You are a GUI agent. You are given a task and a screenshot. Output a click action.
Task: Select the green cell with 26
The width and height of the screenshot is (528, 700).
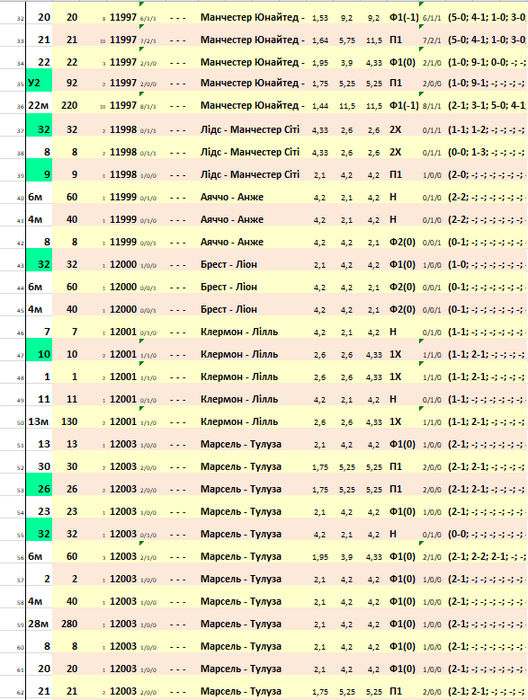[x=39, y=484]
